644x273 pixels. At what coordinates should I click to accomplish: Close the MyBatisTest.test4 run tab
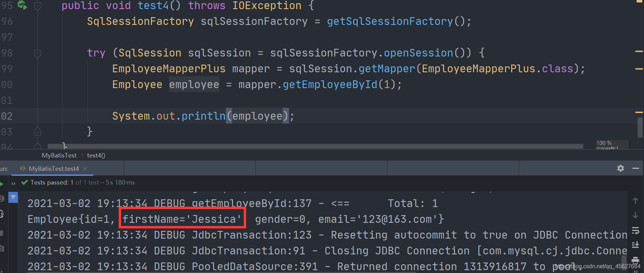click(85, 169)
